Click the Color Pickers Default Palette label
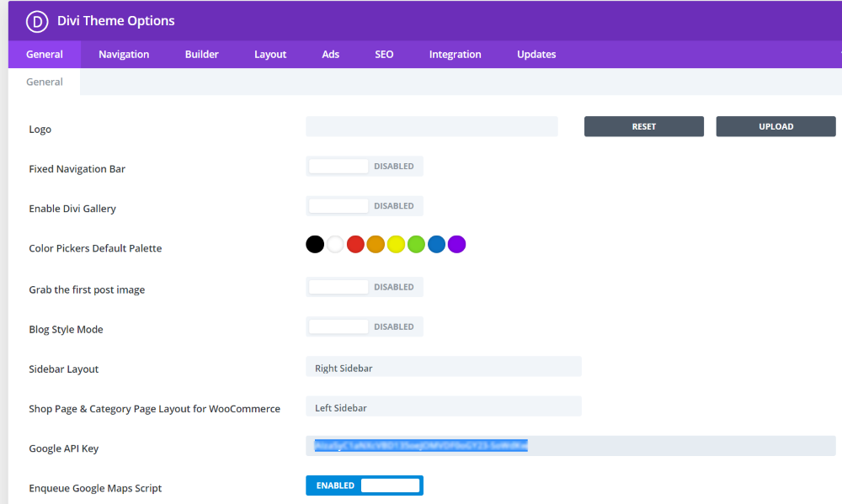Image resolution: width=842 pixels, height=504 pixels. (95, 248)
